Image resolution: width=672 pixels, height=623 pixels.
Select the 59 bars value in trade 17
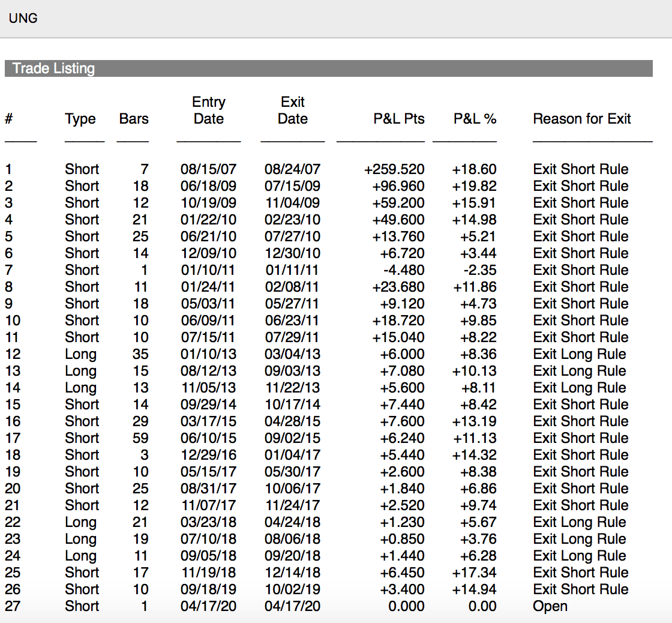pyautogui.click(x=140, y=438)
